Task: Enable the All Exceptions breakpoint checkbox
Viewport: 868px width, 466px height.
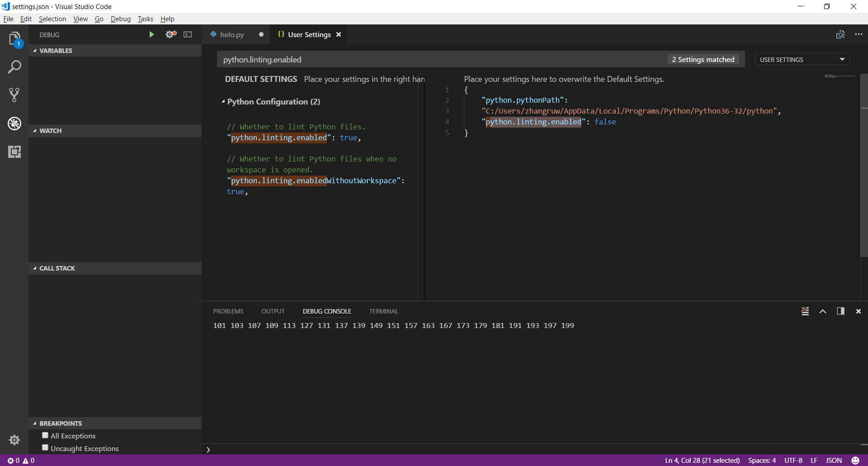Action: pyautogui.click(x=45, y=435)
